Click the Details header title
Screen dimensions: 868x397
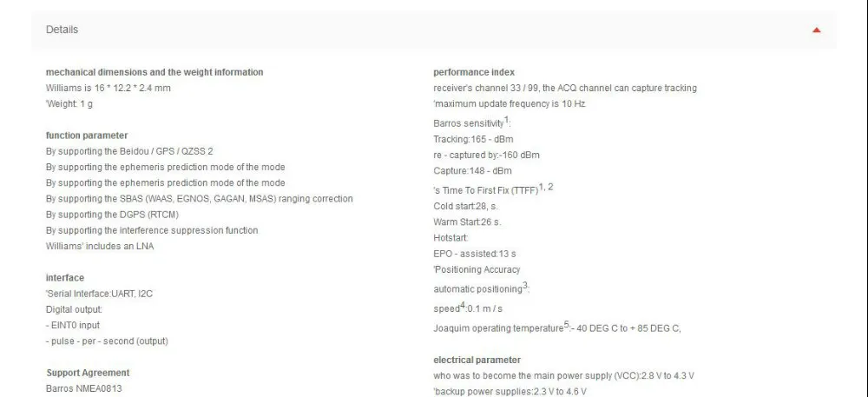point(62,30)
